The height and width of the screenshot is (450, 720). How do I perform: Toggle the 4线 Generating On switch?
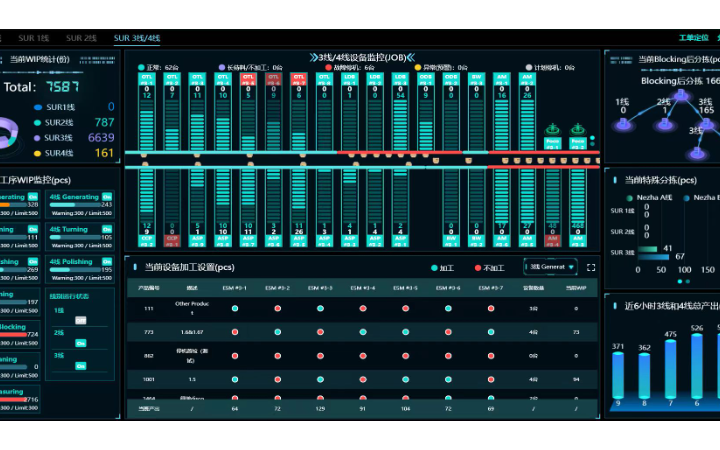(x=107, y=197)
